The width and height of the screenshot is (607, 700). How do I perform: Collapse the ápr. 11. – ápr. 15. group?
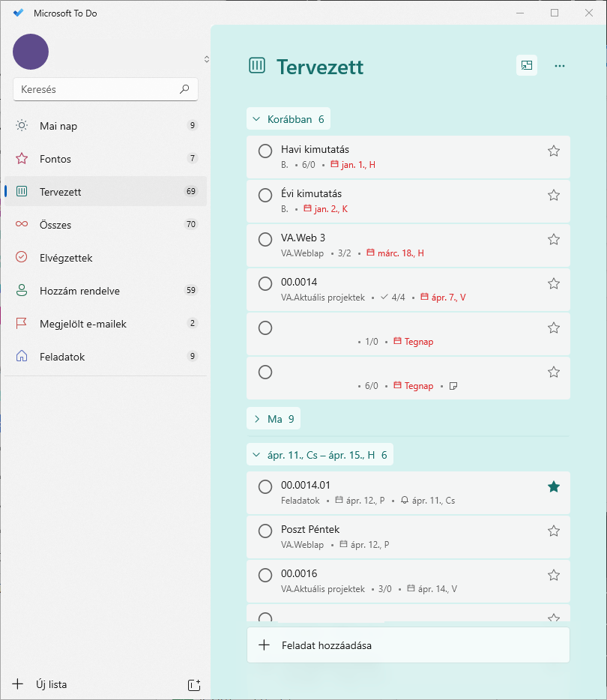[x=257, y=455]
